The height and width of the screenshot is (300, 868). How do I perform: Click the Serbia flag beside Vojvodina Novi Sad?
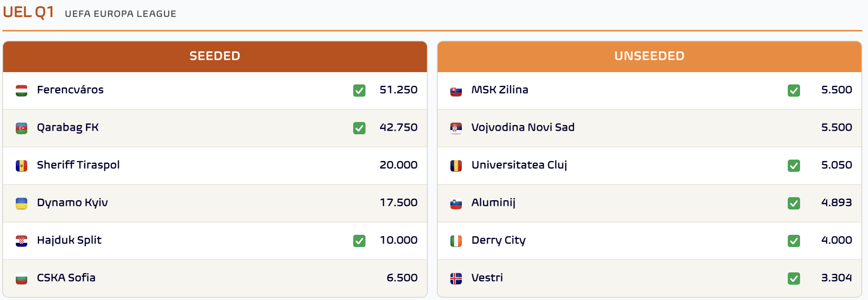[456, 128]
